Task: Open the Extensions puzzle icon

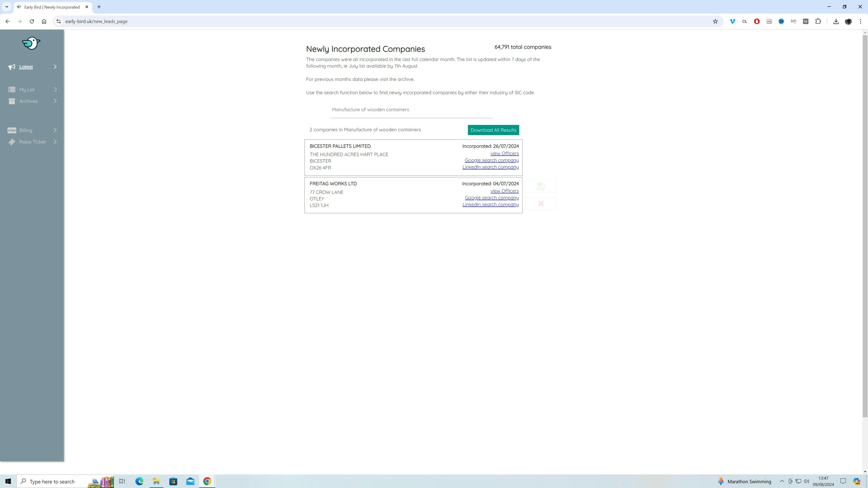Action: click(818, 21)
